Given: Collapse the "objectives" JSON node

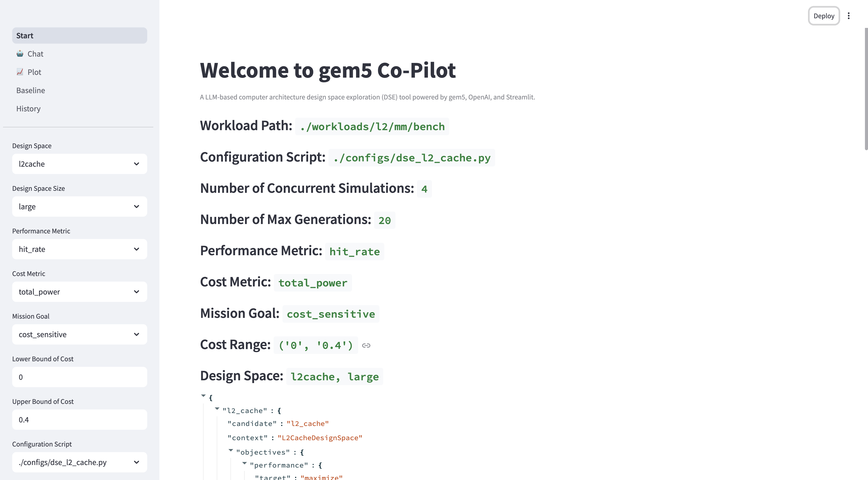Looking at the screenshot, I should [231, 450].
